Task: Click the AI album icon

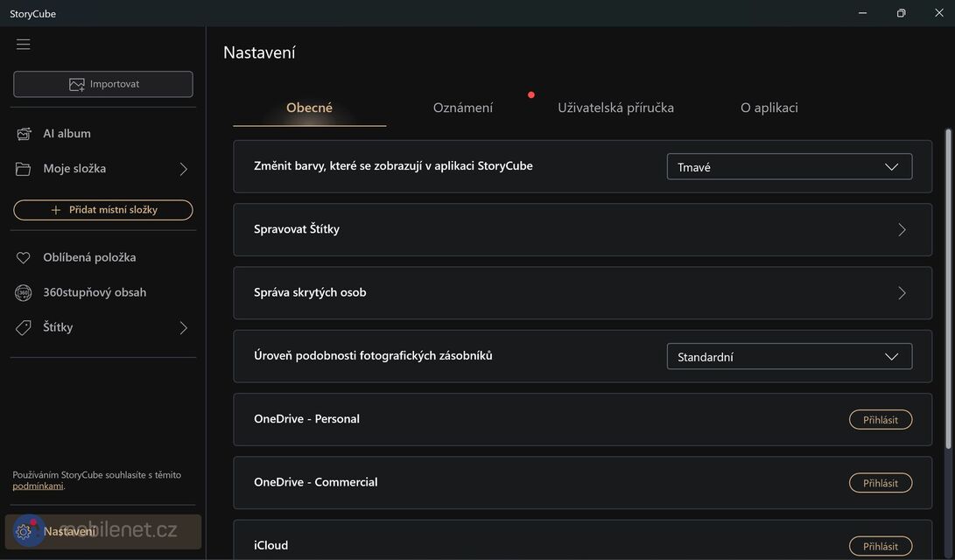Action: click(24, 134)
